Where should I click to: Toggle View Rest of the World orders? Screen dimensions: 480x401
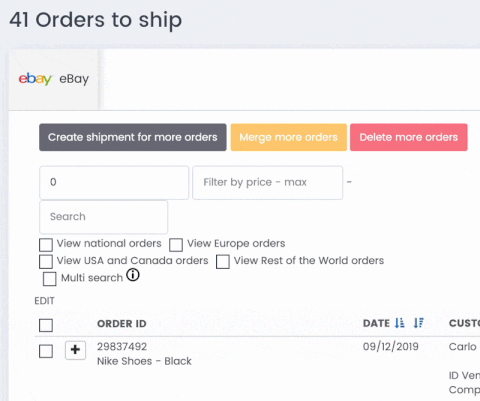[222, 262]
